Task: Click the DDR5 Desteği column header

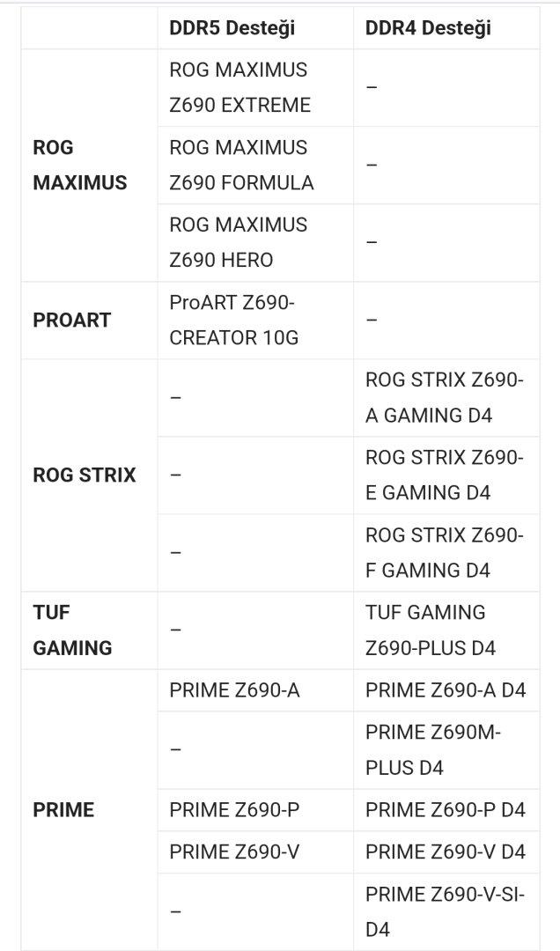Action: point(232,28)
